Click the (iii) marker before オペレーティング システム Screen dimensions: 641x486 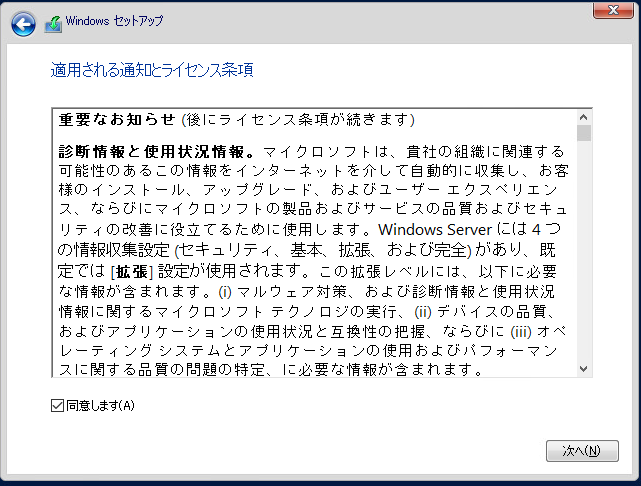[521, 331]
